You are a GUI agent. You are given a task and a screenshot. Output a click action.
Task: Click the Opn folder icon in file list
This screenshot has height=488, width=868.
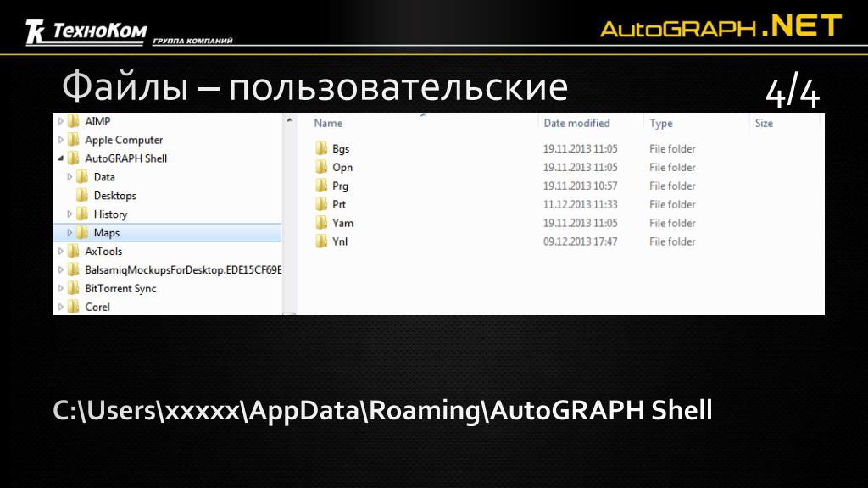coord(321,167)
